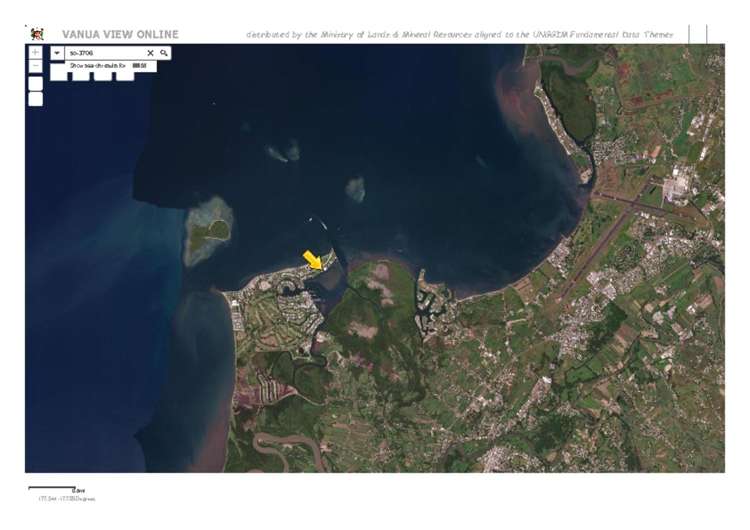
Task: Clear the search text with the X
Action: click(150, 53)
